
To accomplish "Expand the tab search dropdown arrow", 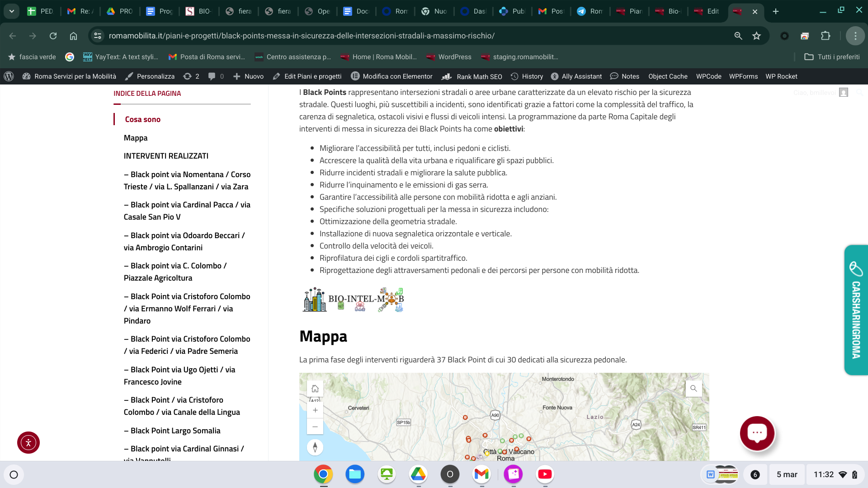I will tap(11, 11).
